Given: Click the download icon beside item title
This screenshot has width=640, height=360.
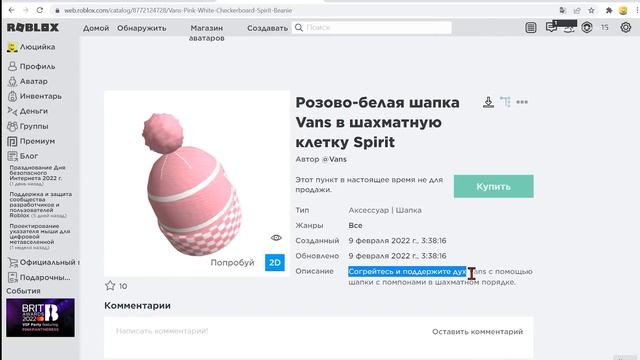Looking at the screenshot, I should [488, 102].
